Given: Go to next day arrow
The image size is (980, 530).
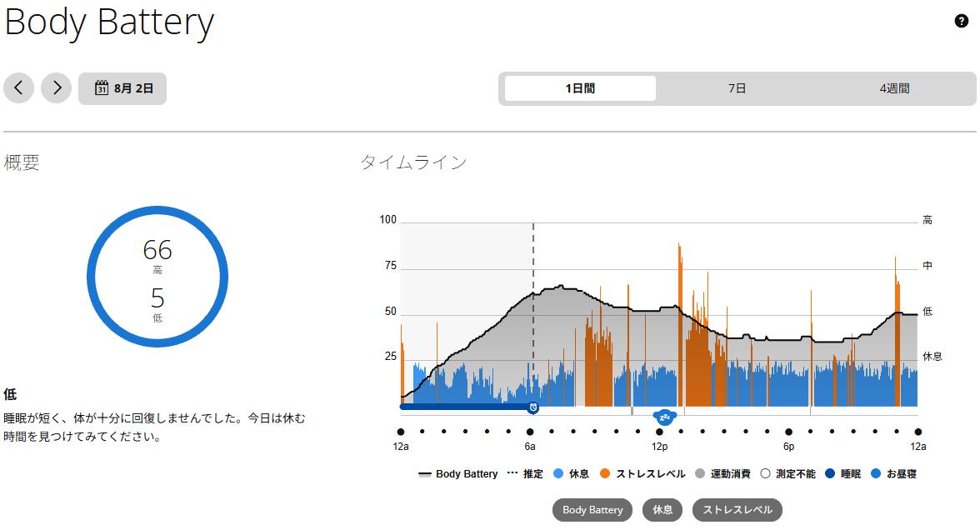Looking at the screenshot, I should click(57, 88).
